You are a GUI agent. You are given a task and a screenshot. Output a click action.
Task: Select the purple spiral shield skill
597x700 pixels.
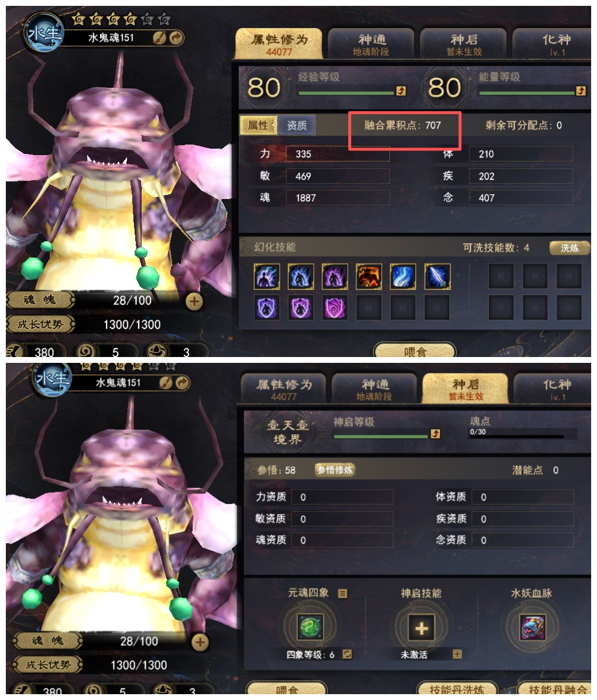tap(334, 308)
